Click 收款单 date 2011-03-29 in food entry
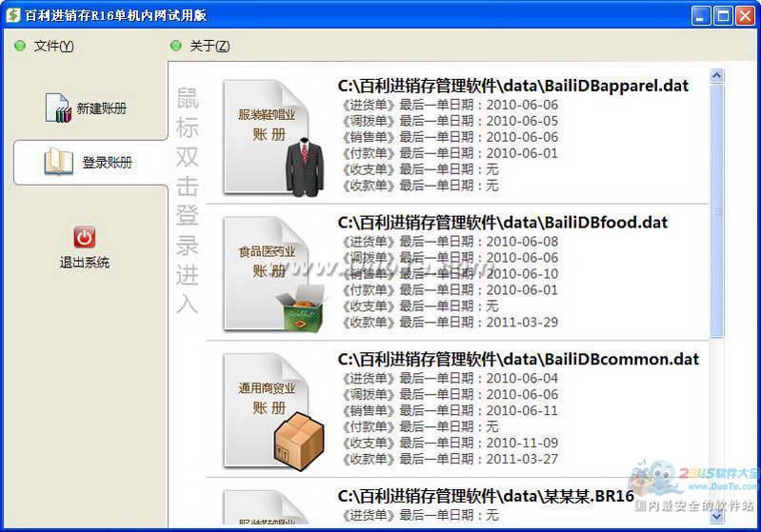The image size is (761, 532). pos(522,322)
